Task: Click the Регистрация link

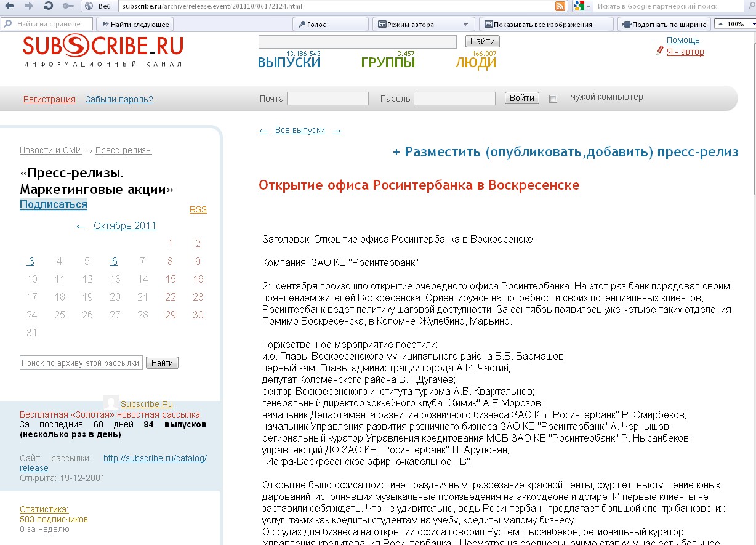Action: pos(49,99)
